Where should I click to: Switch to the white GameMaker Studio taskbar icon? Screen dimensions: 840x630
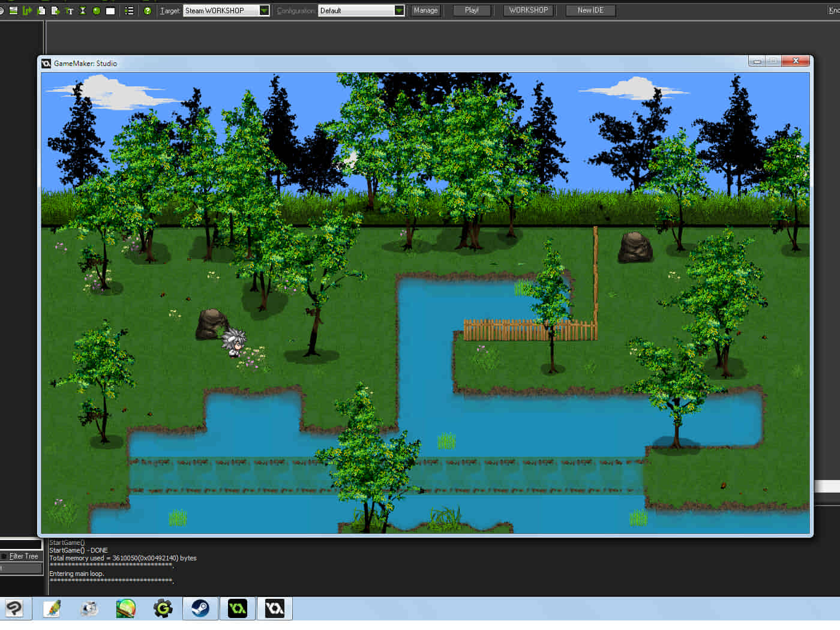[x=275, y=608]
